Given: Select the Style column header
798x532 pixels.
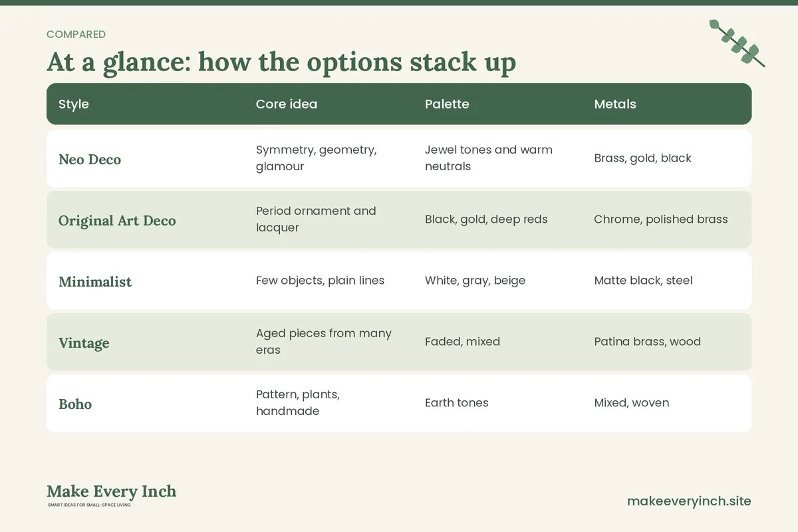Looking at the screenshot, I should (x=74, y=104).
